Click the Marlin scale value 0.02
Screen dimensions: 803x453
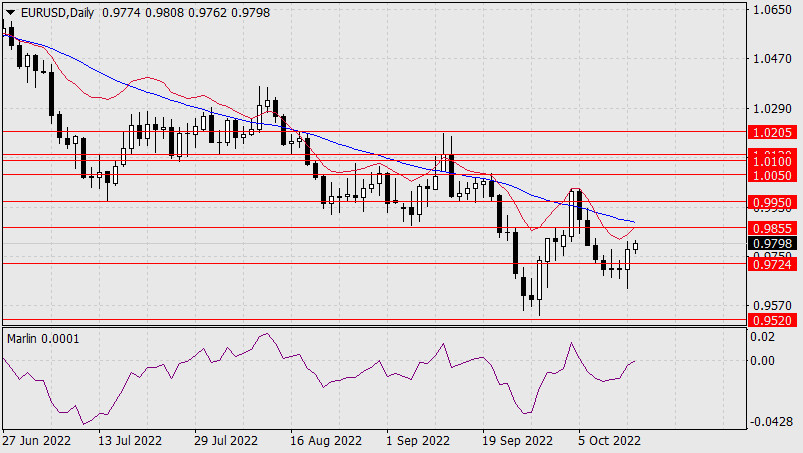click(x=762, y=337)
